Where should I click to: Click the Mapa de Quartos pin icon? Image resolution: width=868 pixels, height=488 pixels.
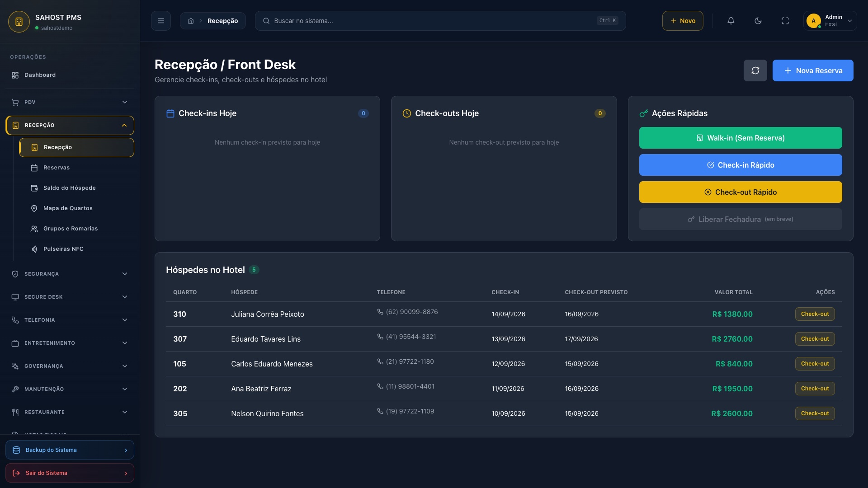(x=34, y=208)
